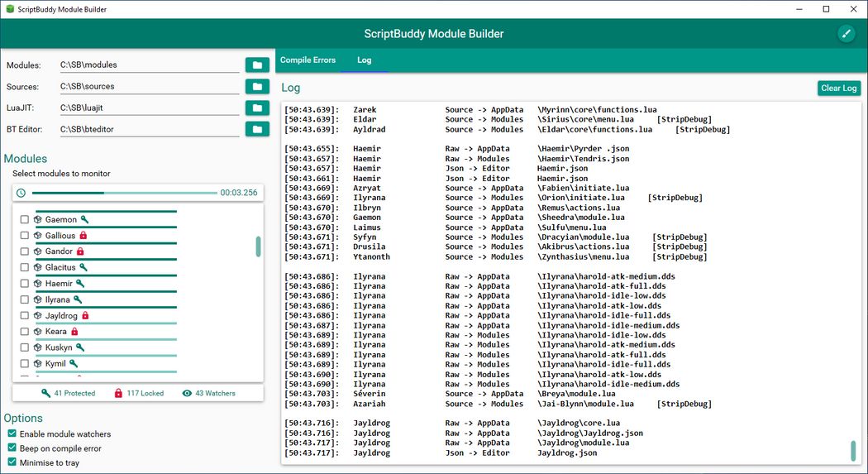Disable the Enable module watchers option

(12, 433)
